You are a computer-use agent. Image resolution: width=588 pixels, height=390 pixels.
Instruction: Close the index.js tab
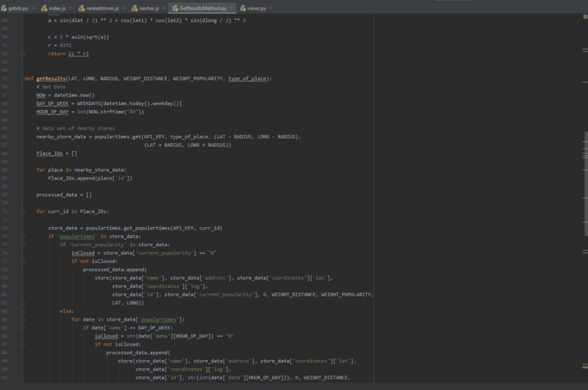70,8
